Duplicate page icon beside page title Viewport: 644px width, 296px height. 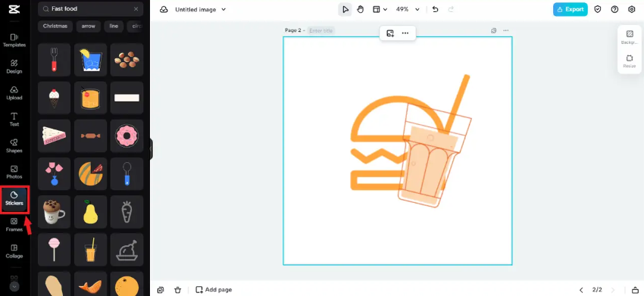click(x=494, y=30)
